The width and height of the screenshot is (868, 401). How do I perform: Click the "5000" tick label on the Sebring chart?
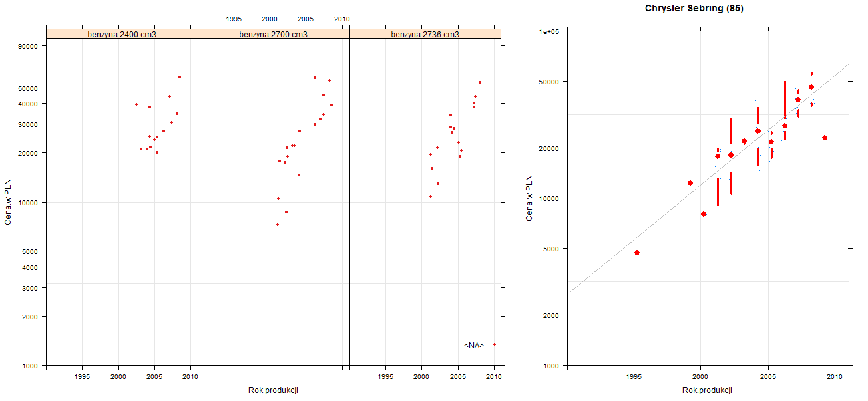point(551,249)
